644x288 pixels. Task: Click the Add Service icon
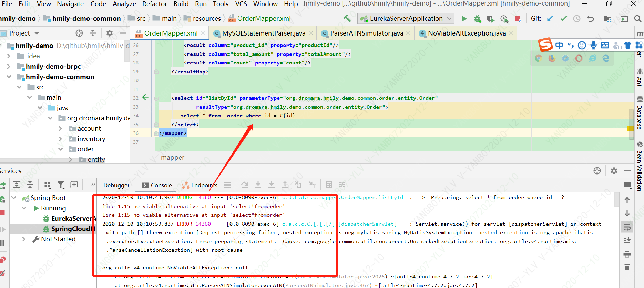pyautogui.click(x=74, y=185)
